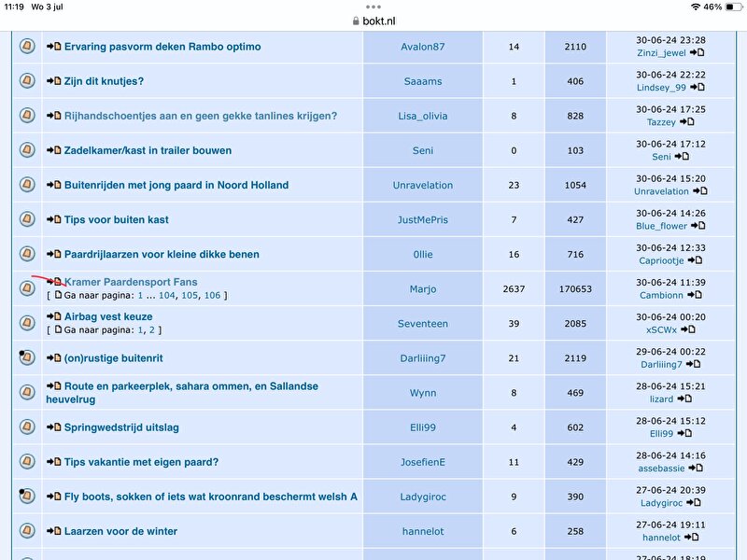Tap the three-dot multitasking menu at top
Image resolution: width=747 pixels, height=560 pixels.
(x=373, y=6)
